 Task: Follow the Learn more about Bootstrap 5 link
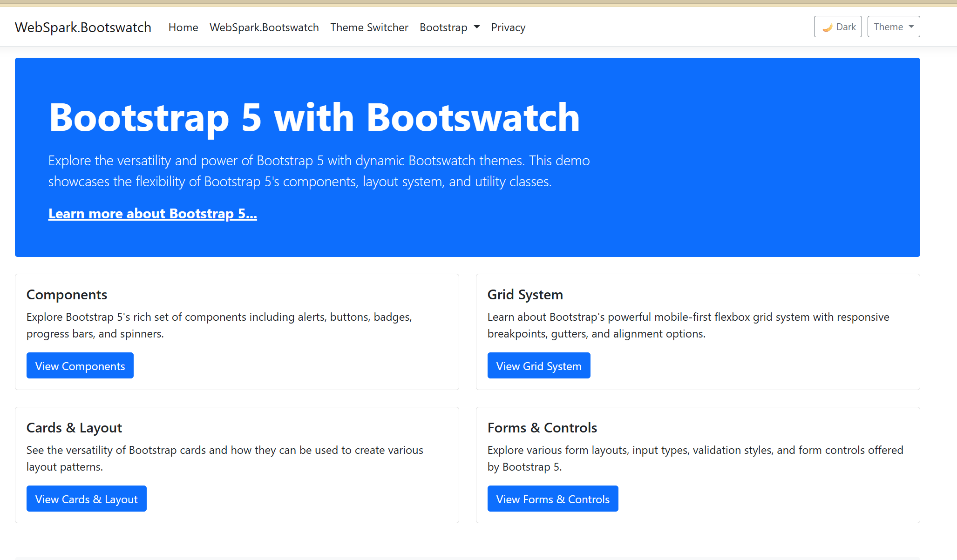tap(152, 214)
